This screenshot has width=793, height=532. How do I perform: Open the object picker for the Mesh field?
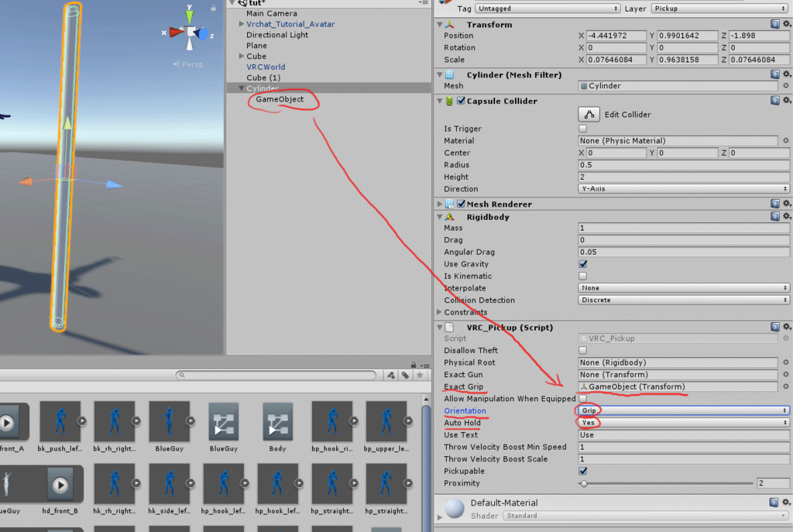pos(786,85)
